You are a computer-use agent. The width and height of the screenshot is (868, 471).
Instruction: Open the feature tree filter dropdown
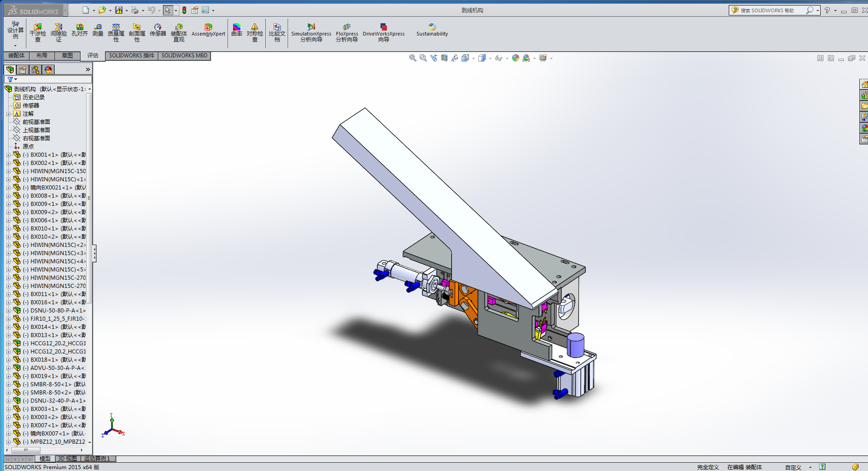(x=12, y=79)
